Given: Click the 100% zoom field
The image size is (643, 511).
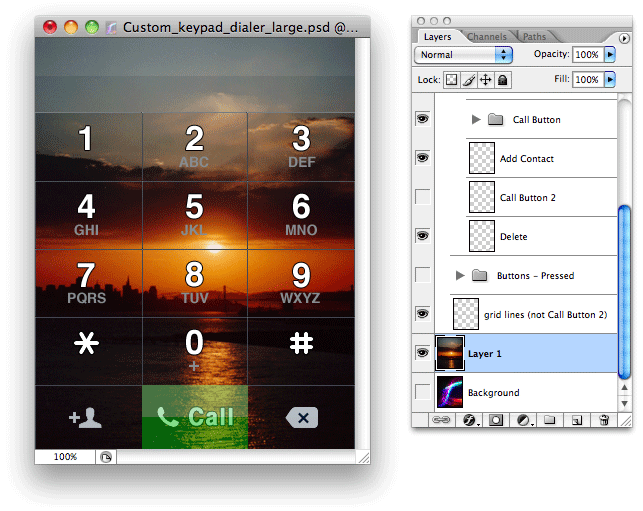Looking at the screenshot, I should [65, 457].
